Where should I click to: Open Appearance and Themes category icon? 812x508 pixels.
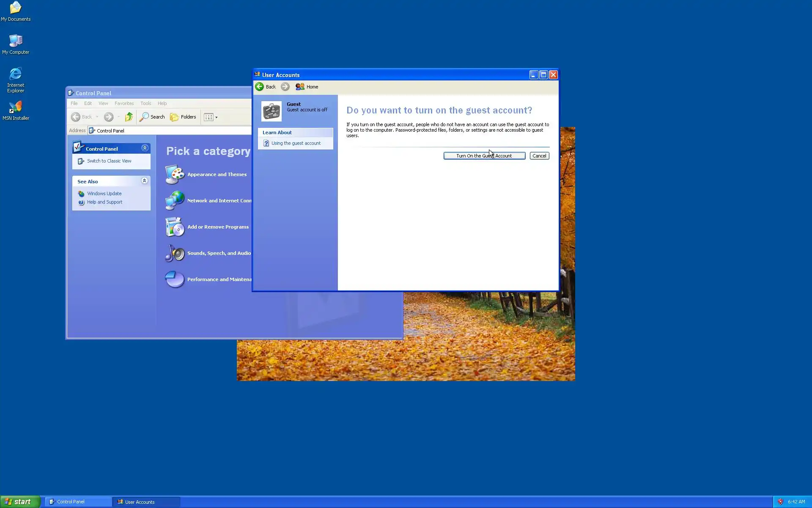(x=175, y=174)
